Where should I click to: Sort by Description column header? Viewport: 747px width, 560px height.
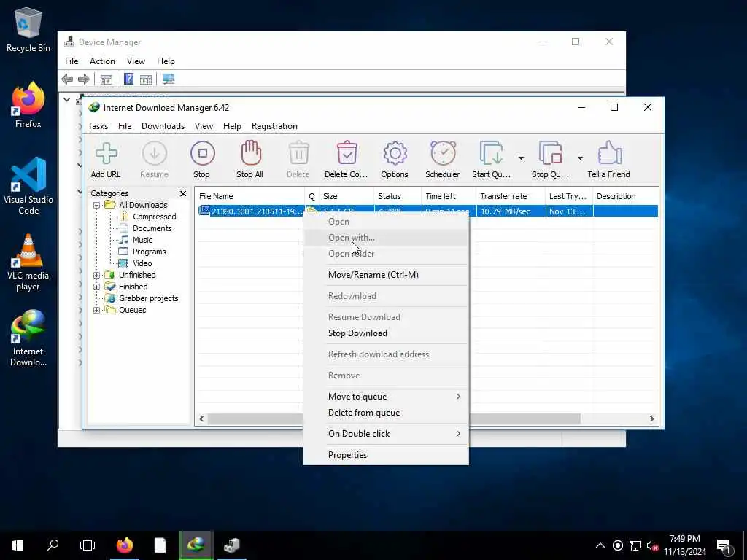click(625, 196)
